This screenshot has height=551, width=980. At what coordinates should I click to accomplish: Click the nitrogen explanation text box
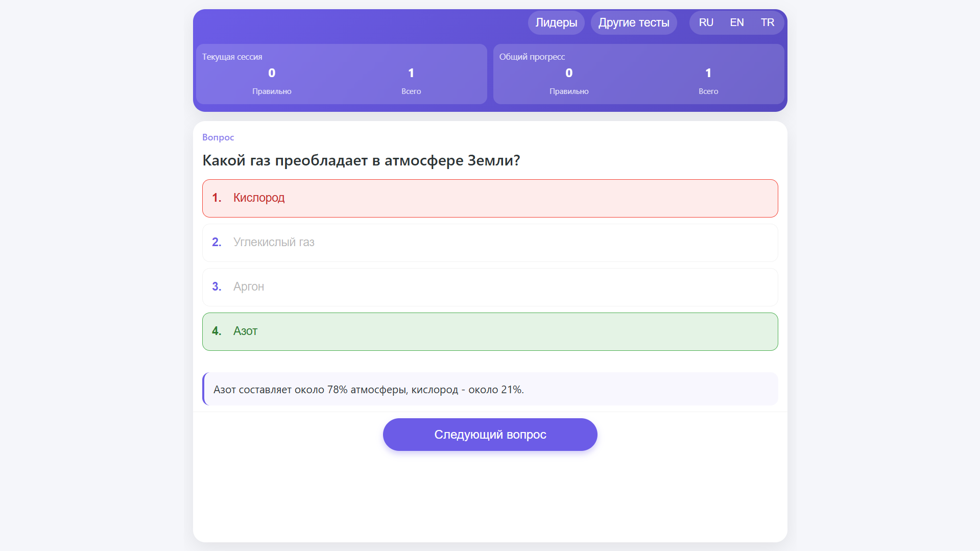pos(489,389)
